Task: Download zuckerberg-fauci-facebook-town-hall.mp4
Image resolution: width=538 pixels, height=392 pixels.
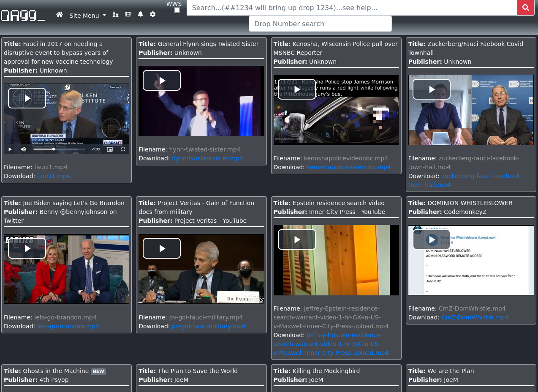Action: tap(465, 181)
